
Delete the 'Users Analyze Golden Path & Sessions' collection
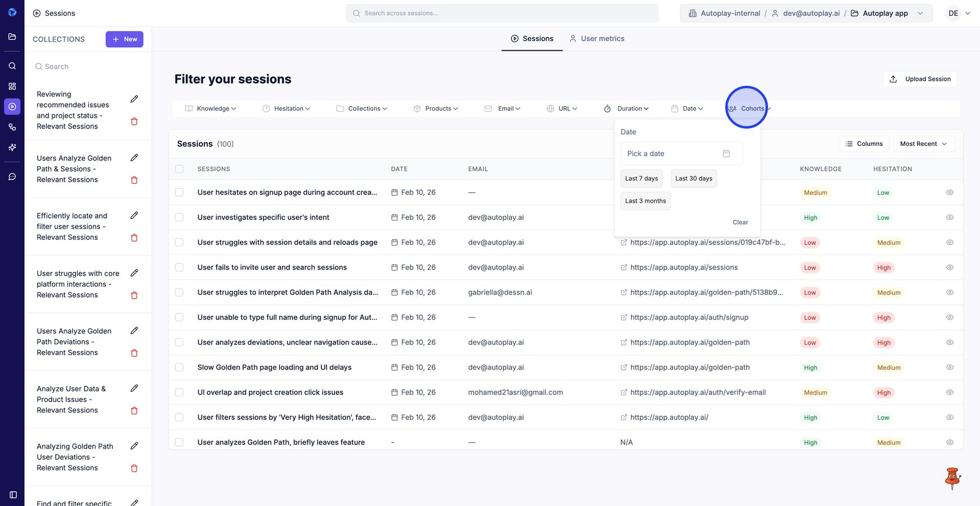click(x=134, y=180)
